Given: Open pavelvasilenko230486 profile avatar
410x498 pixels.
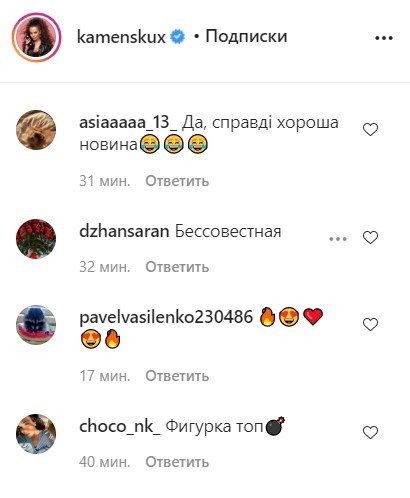Looking at the screenshot, I should pyautogui.click(x=36, y=324).
